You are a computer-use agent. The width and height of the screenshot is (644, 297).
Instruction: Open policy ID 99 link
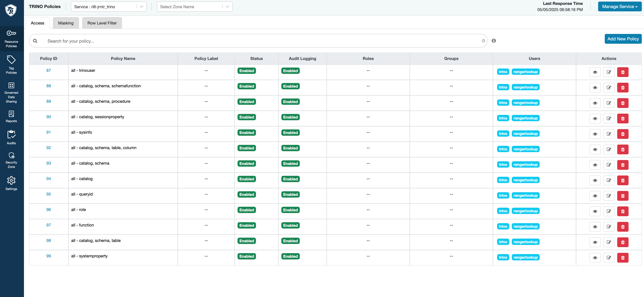49,256
